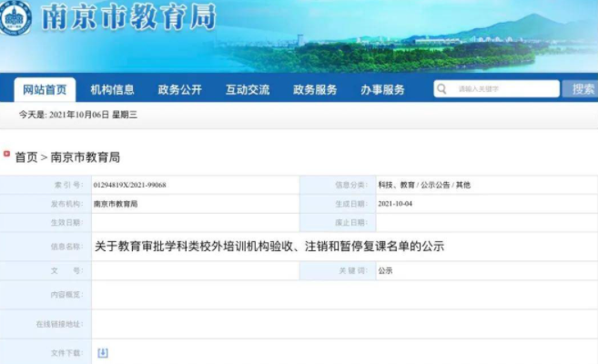Click the 文 号 label

coord(66,270)
